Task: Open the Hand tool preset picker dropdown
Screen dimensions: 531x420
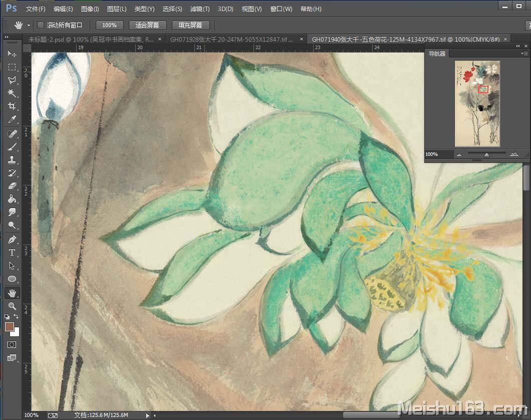Action: click(x=29, y=26)
